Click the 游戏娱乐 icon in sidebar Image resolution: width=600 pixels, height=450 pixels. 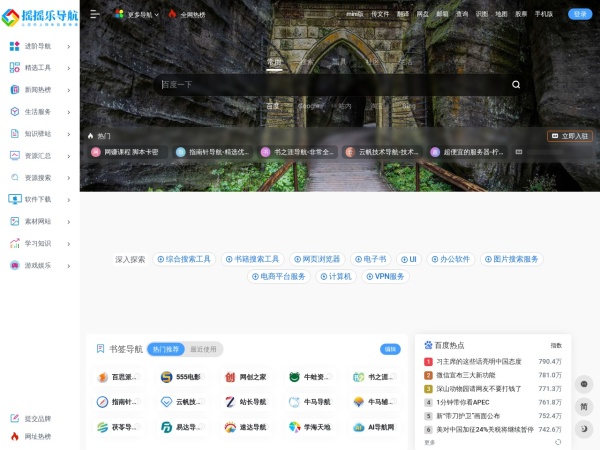click(x=14, y=265)
